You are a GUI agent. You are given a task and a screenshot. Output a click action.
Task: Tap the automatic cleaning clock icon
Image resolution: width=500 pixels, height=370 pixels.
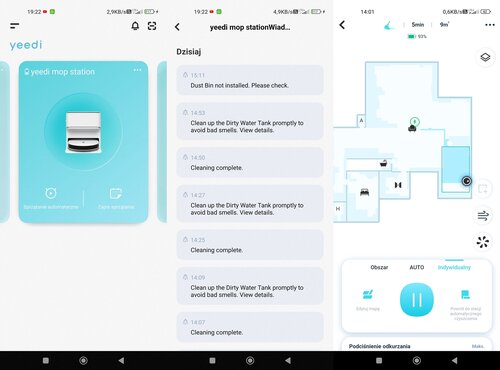click(x=51, y=193)
